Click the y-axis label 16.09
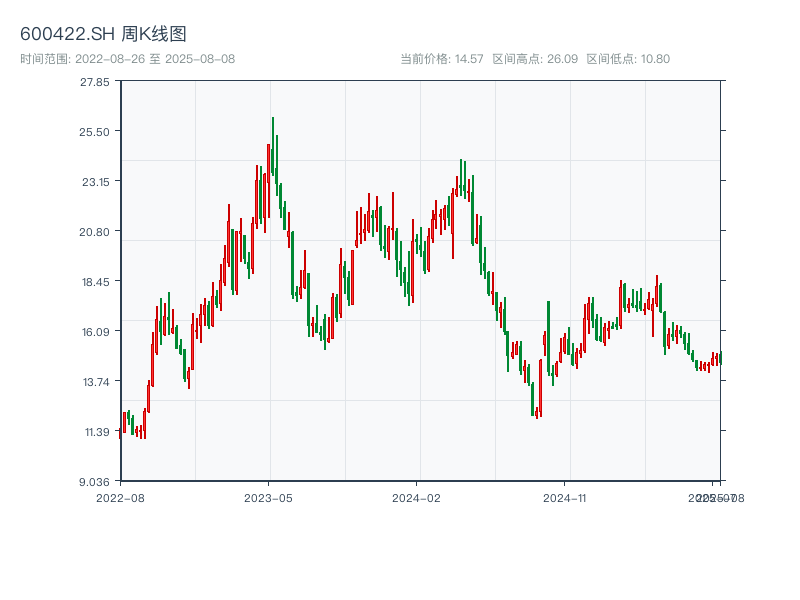The width and height of the screenshot is (800, 600). [96, 332]
